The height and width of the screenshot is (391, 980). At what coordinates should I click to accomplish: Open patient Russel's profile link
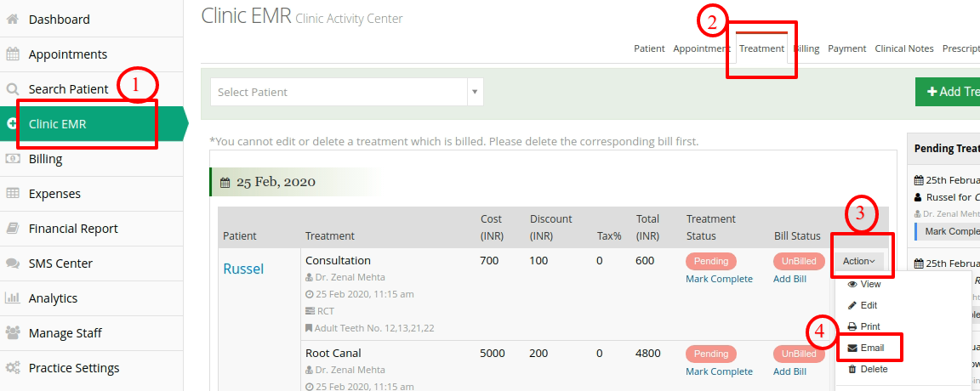(244, 269)
